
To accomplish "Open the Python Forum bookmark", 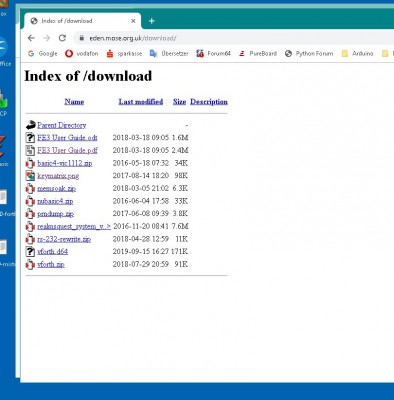I will (309, 53).
